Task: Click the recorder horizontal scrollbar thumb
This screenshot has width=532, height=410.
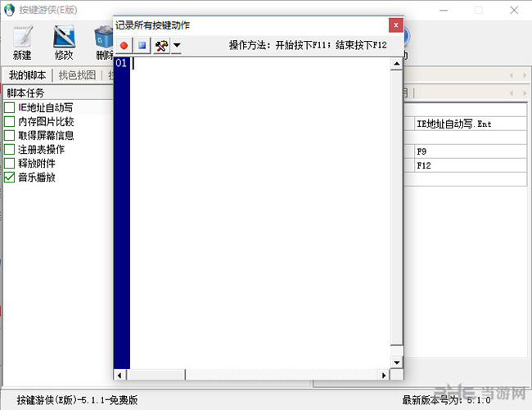Action: tap(156, 375)
